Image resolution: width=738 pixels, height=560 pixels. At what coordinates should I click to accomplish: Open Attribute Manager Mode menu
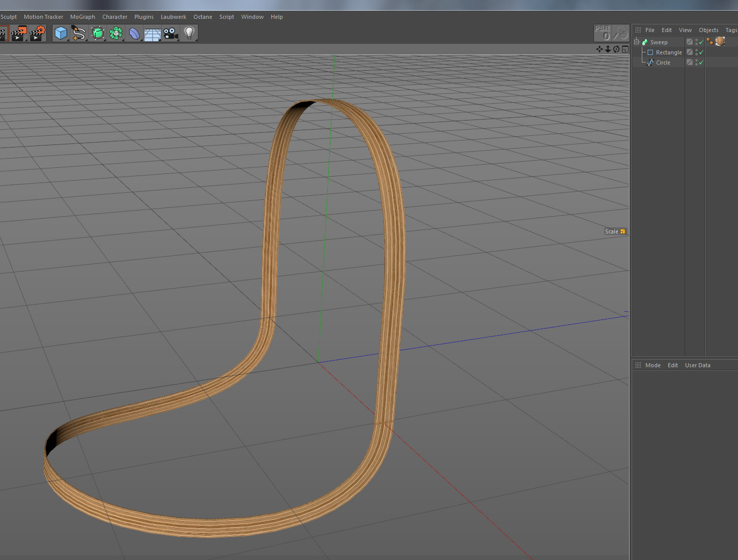coord(653,365)
